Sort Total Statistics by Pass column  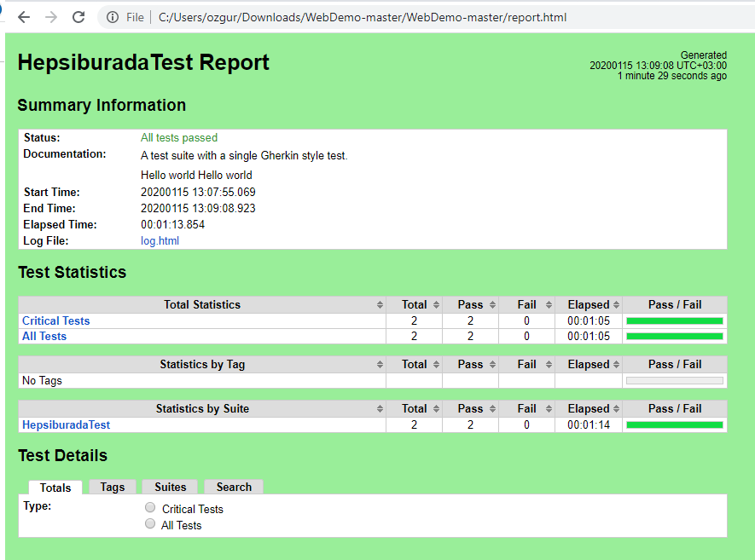point(470,304)
